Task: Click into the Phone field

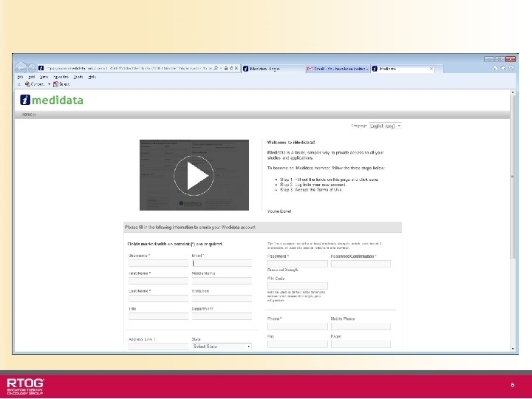Action: [298, 327]
